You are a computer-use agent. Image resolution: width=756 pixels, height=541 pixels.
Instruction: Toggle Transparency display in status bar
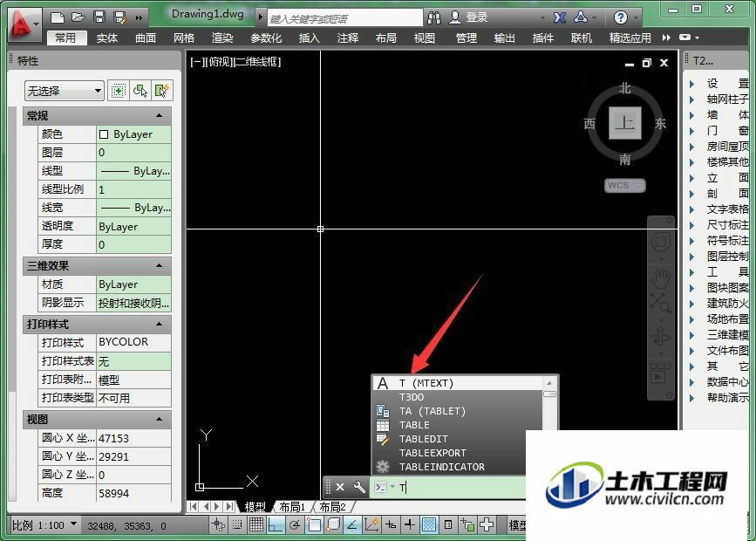click(429, 524)
